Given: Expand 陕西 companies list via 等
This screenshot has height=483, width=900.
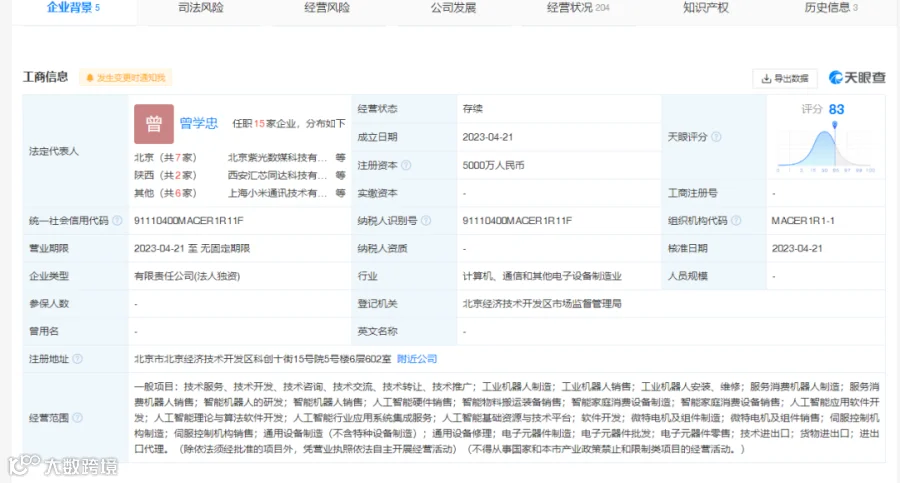Looking at the screenshot, I should [x=340, y=175].
